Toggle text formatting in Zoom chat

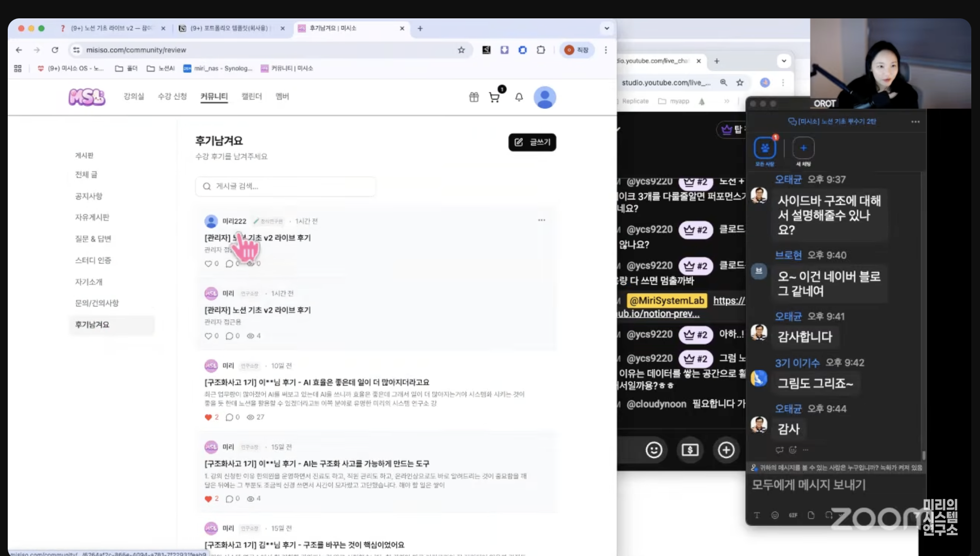click(x=757, y=515)
